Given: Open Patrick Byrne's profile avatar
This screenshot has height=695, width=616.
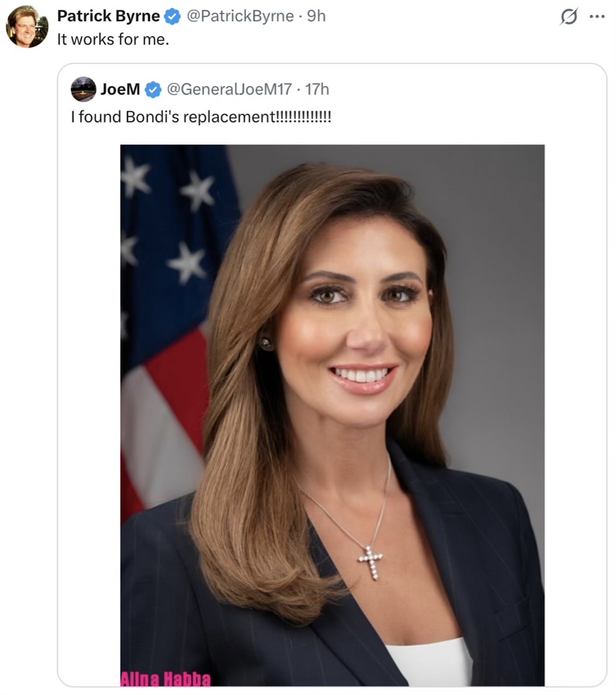Looking at the screenshot, I should [26, 27].
